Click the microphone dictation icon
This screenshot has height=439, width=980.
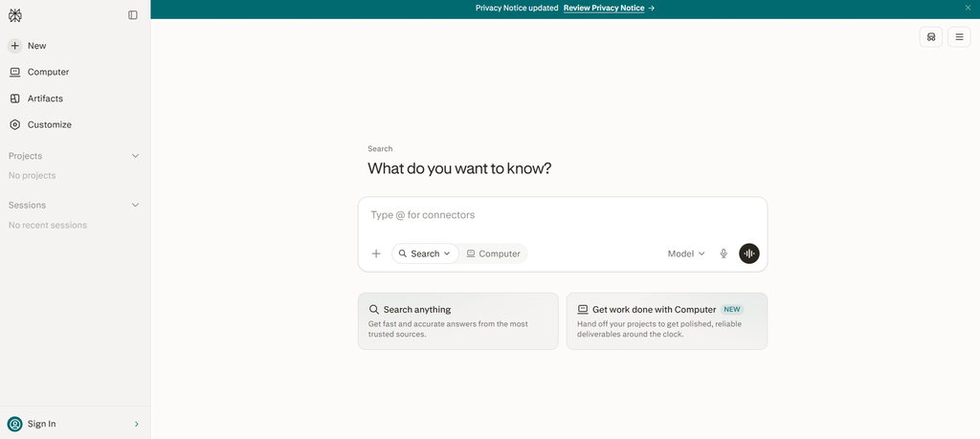tap(724, 253)
